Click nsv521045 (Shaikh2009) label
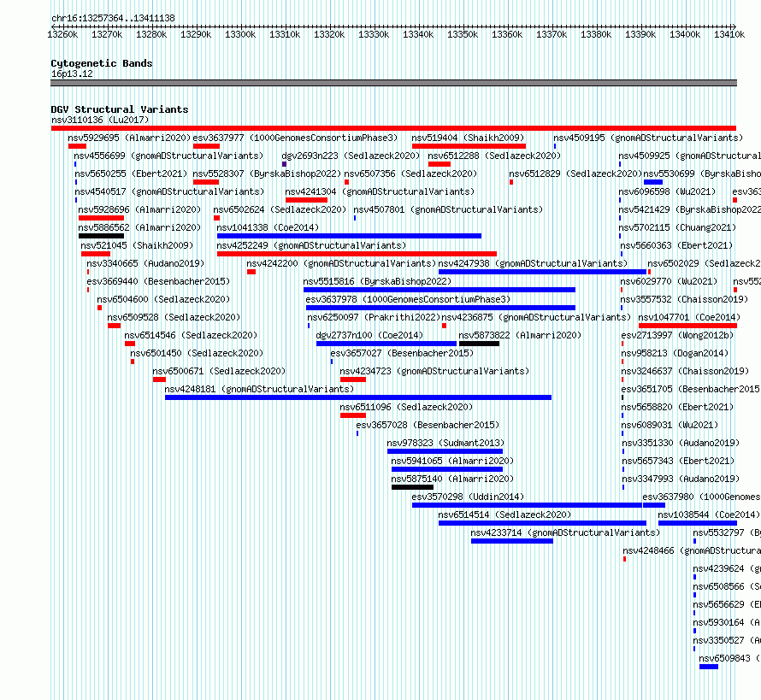This screenshot has height=700, width=761. pos(137,245)
